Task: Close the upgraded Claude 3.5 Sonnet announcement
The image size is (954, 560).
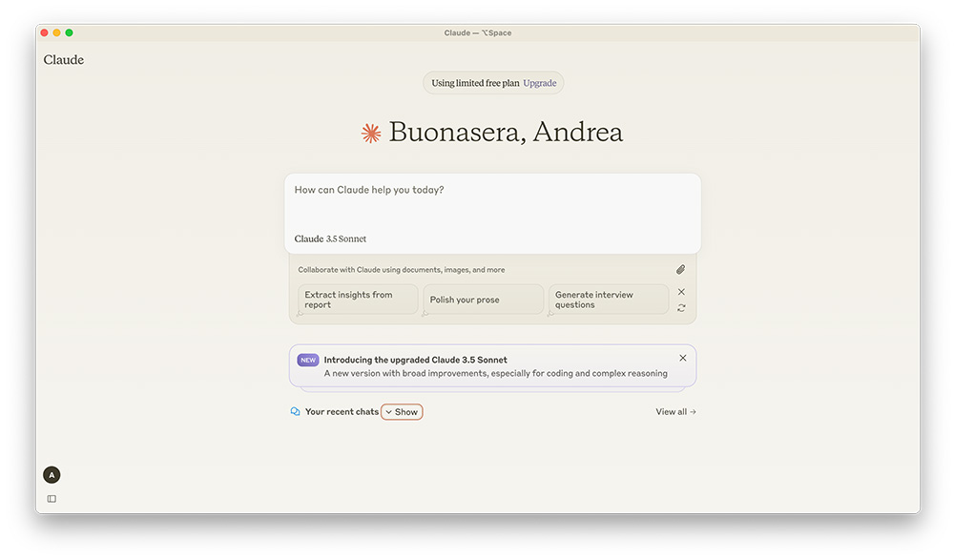Action: click(683, 358)
